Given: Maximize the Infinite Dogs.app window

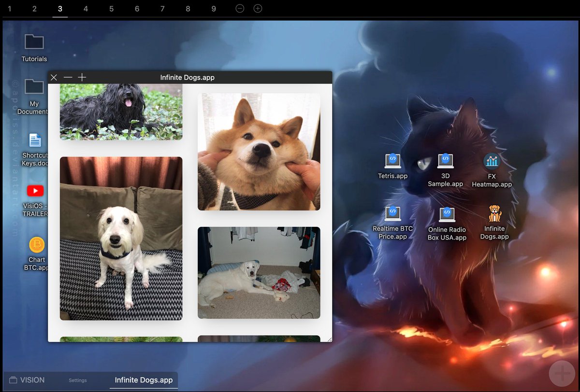Looking at the screenshot, I should [82, 77].
